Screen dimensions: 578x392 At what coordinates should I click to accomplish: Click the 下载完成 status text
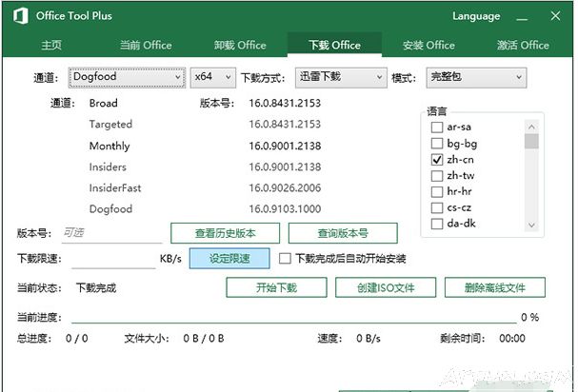click(x=96, y=287)
